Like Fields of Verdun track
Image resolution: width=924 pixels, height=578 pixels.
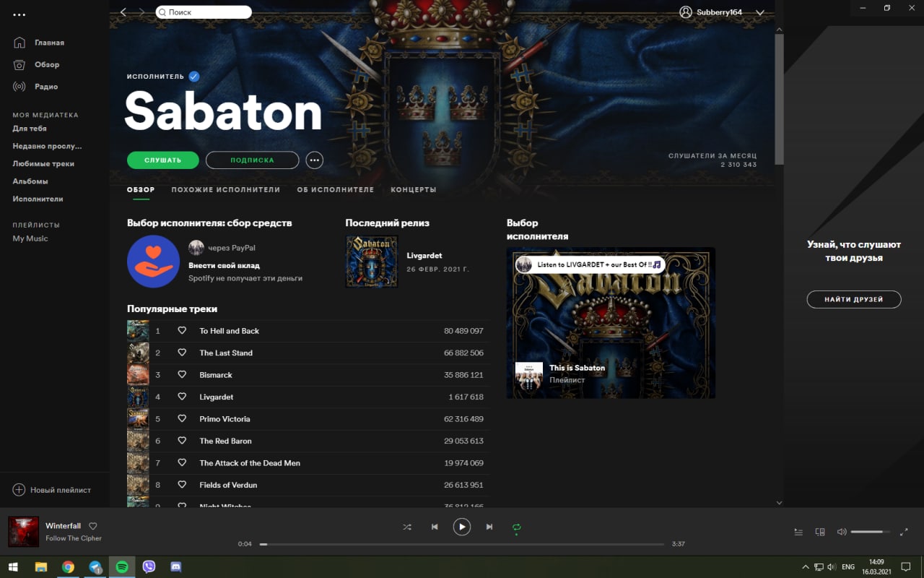182,485
